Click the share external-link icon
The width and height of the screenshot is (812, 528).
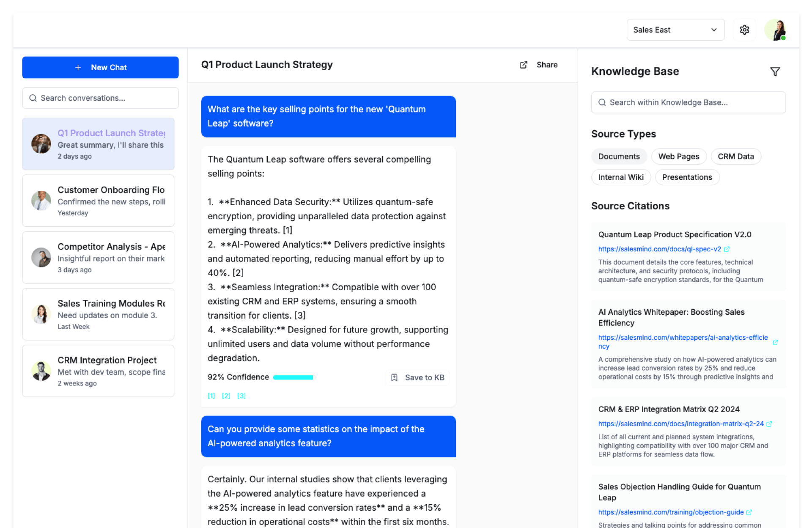524,65
